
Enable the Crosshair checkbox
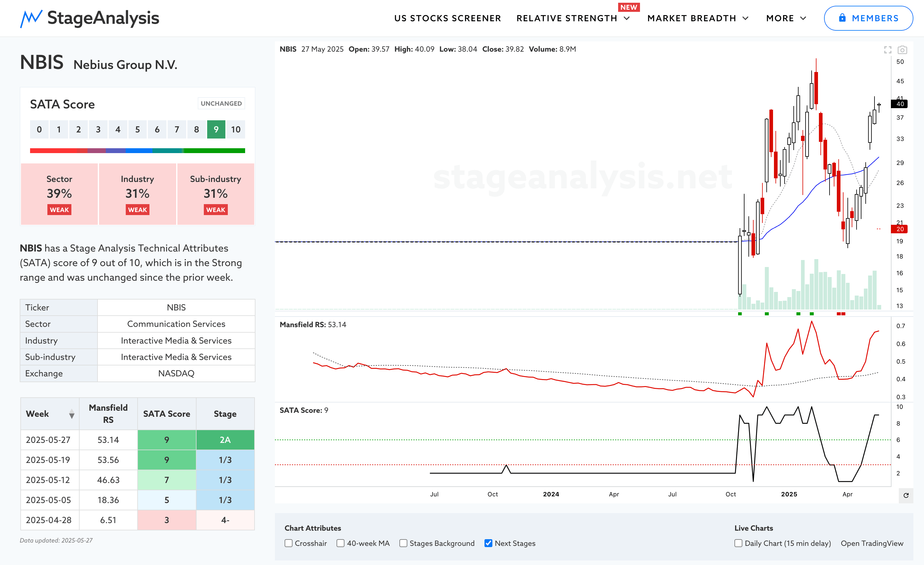(x=288, y=543)
